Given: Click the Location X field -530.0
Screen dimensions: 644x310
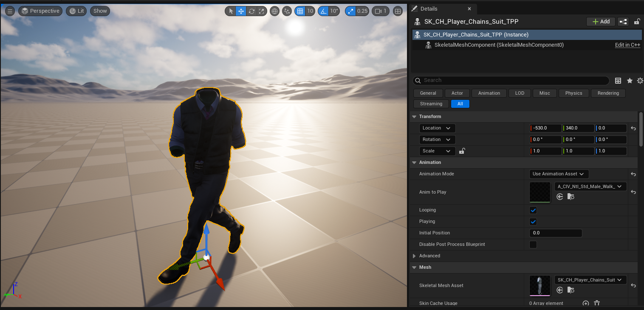Looking at the screenshot, I should point(545,128).
